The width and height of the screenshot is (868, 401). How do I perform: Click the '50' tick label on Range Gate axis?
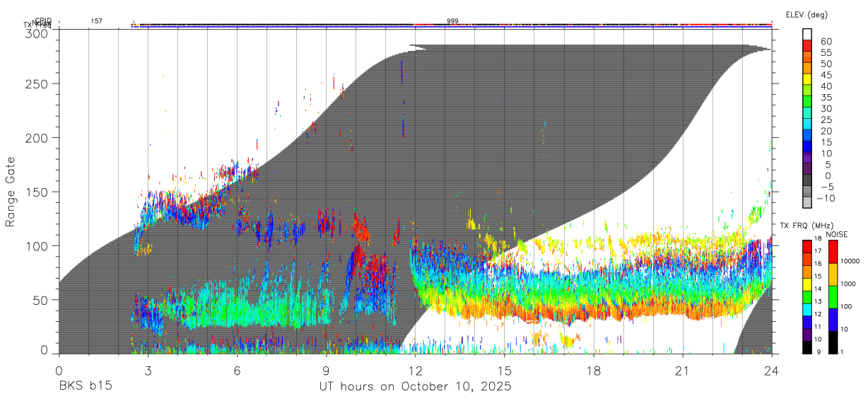tap(40, 300)
